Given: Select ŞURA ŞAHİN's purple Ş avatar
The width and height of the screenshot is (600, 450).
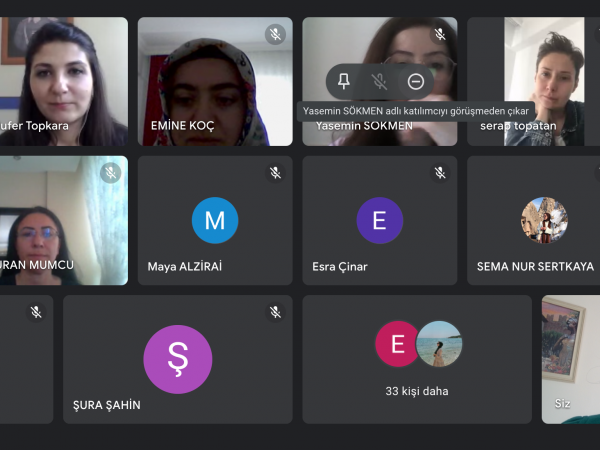Looking at the screenshot, I should coord(178,359).
